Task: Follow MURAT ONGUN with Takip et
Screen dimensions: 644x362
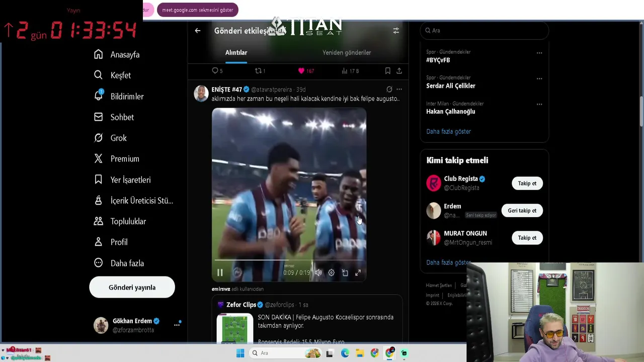Action: [527, 238]
